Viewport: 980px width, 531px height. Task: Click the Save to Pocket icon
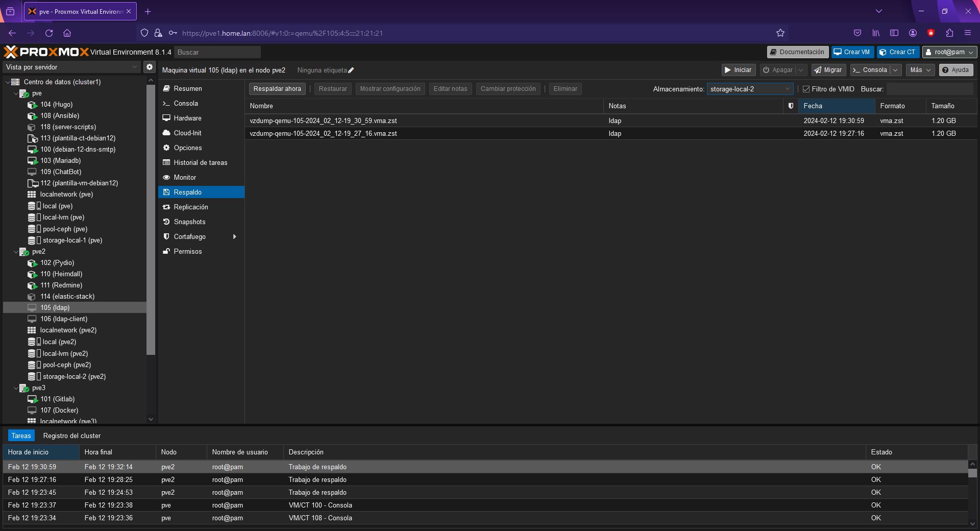857,33
